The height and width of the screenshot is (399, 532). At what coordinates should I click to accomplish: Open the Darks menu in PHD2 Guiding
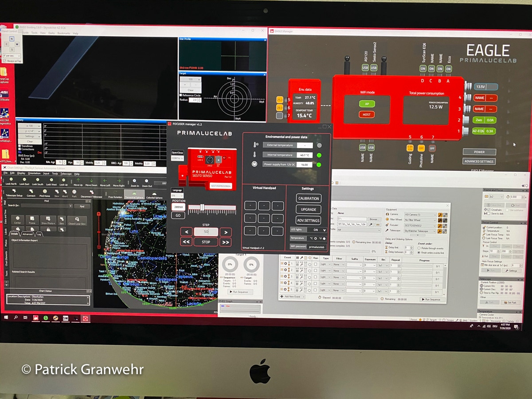[x=51, y=33]
